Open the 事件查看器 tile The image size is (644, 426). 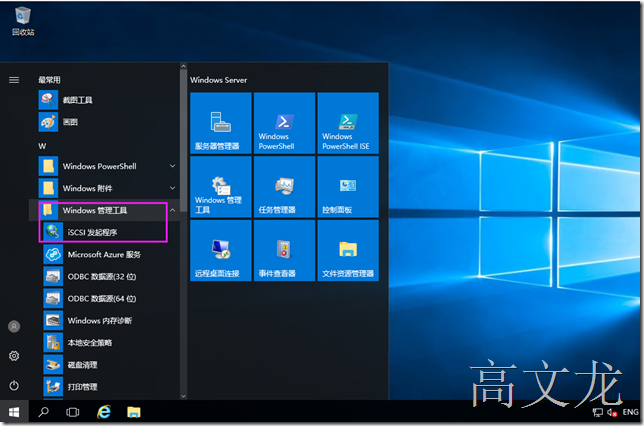click(284, 251)
